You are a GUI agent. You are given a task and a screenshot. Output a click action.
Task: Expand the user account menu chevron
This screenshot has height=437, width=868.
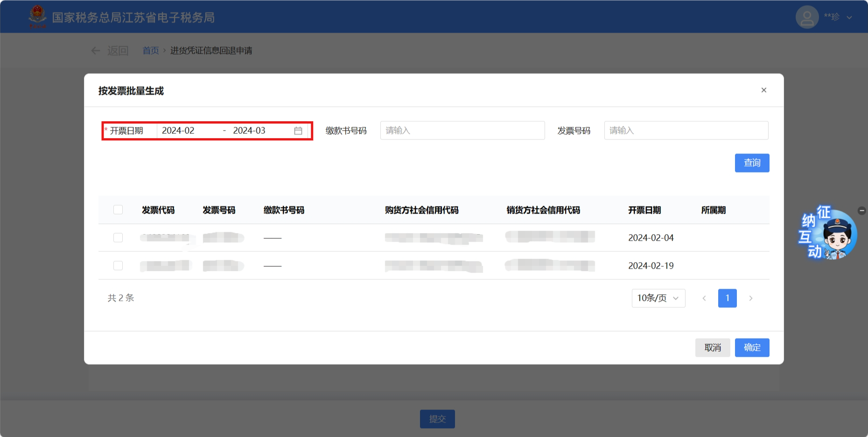tap(849, 18)
